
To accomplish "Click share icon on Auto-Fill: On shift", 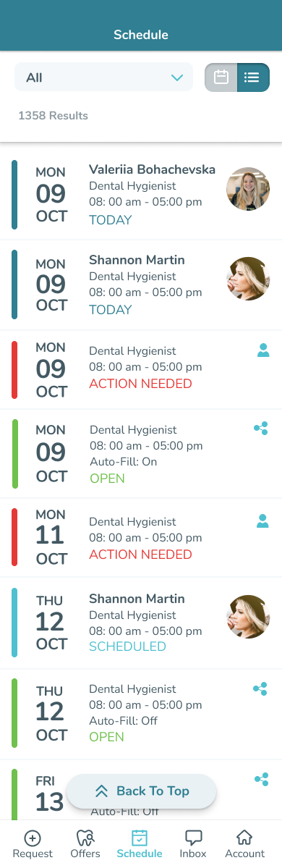I will [x=260, y=428].
